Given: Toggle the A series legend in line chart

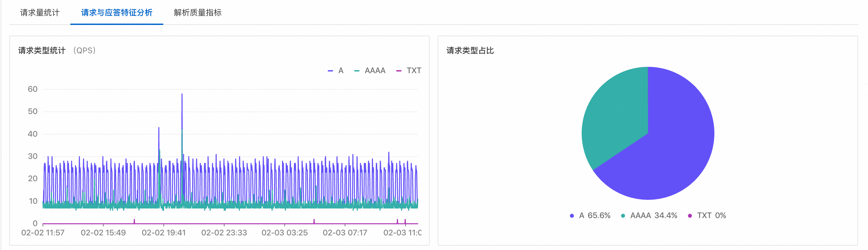Looking at the screenshot, I should tap(335, 70).
